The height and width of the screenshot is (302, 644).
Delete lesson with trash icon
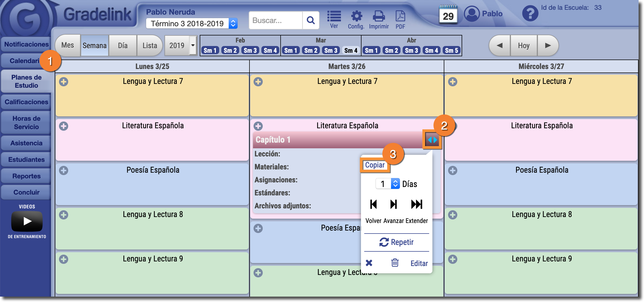(395, 263)
